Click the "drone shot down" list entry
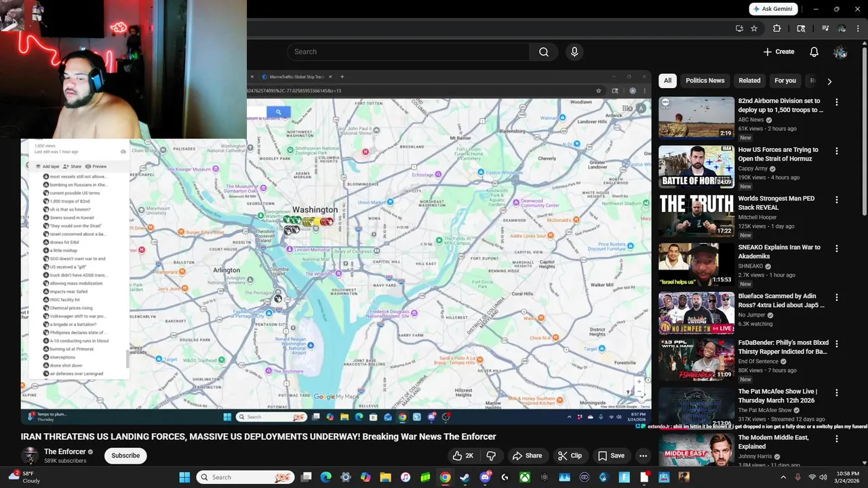This screenshot has height=488, width=868. tap(66, 365)
